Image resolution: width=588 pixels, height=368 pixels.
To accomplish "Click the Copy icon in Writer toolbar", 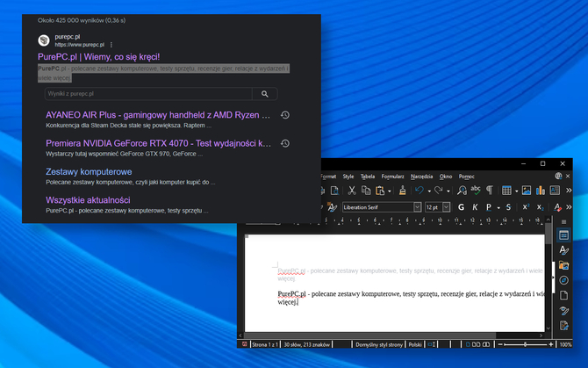I will (x=366, y=191).
